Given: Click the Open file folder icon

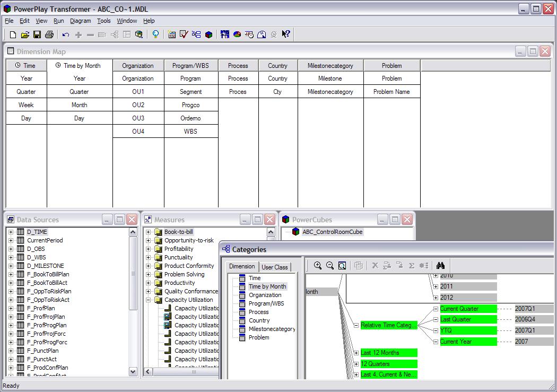Looking at the screenshot, I should click(25, 34).
